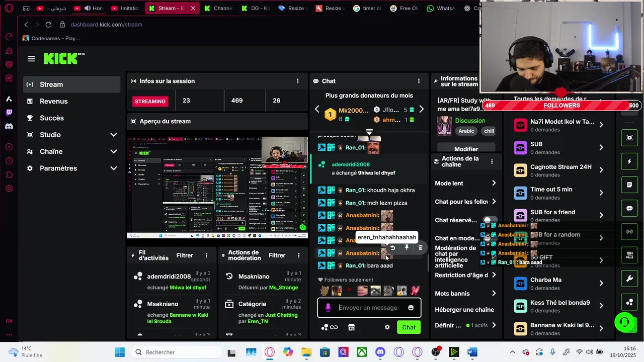This screenshot has width=644, height=362.
Task: Click Filtrer in Actions de modération
Action: (277, 255)
